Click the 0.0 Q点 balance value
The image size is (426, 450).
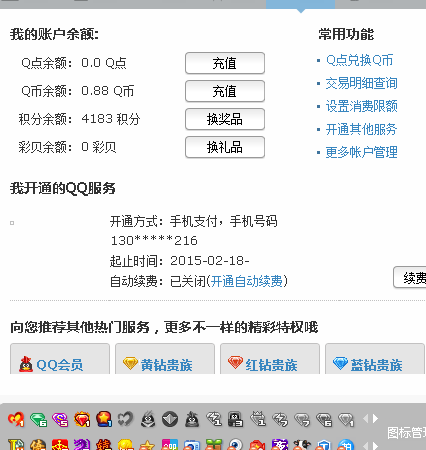click(x=104, y=63)
